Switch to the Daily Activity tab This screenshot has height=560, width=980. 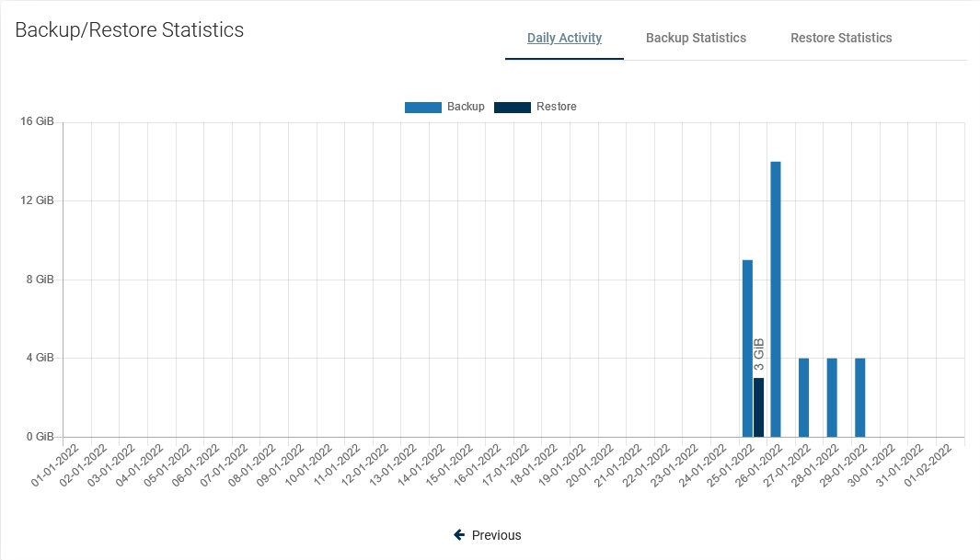564,39
